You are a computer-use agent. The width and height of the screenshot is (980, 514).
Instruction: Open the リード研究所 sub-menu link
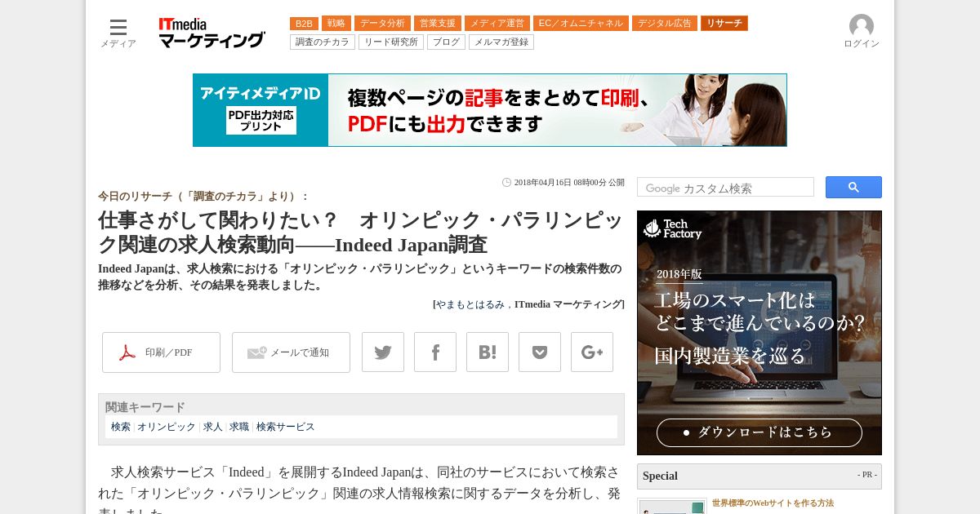pos(391,42)
